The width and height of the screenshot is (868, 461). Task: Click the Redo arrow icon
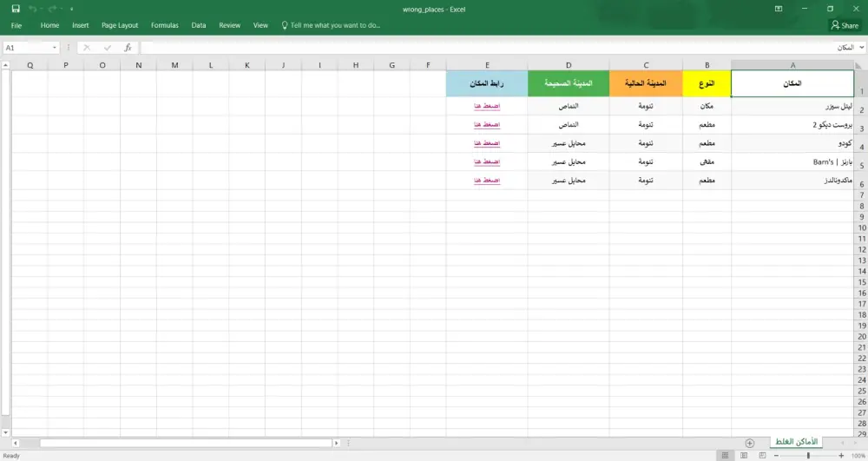click(52, 9)
